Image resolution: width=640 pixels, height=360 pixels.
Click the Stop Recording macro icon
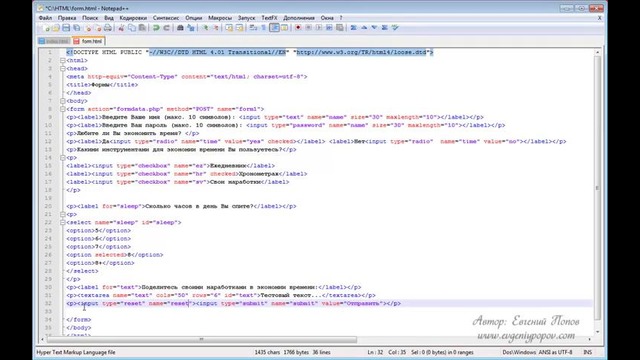pos(309,28)
